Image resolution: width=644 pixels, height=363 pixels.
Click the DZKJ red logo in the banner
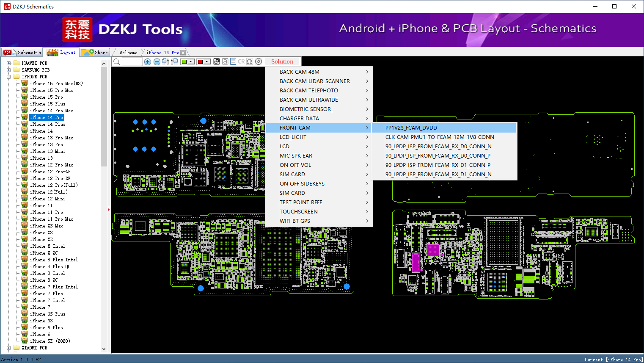77,30
